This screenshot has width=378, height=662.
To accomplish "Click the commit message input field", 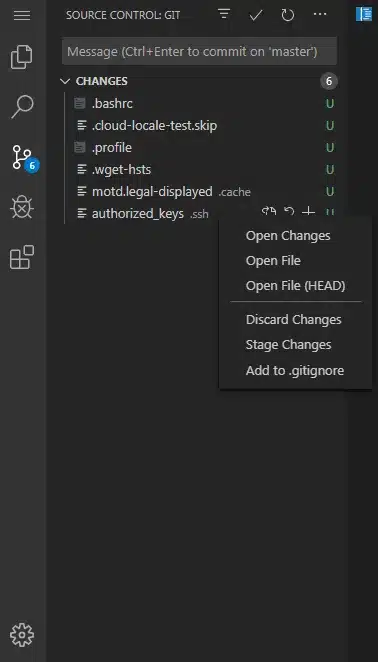I will [199, 52].
